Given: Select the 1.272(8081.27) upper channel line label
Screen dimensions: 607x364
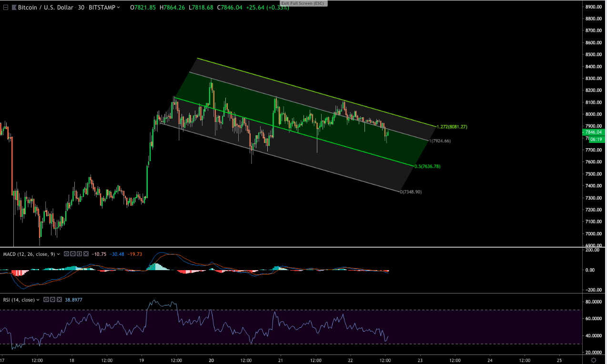Looking at the screenshot, I should (x=452, y=127).
